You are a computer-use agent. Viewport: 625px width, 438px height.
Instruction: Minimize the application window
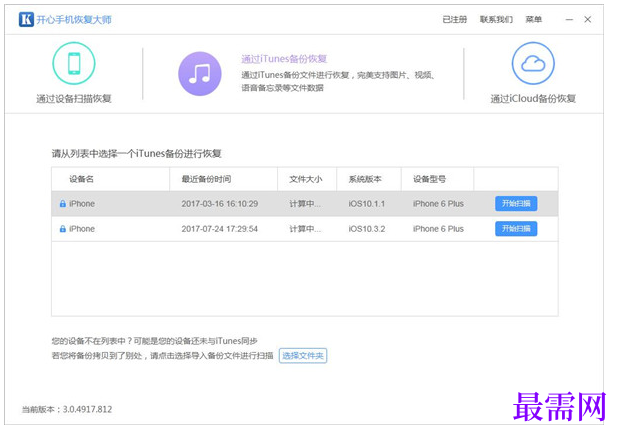(569, 19)
